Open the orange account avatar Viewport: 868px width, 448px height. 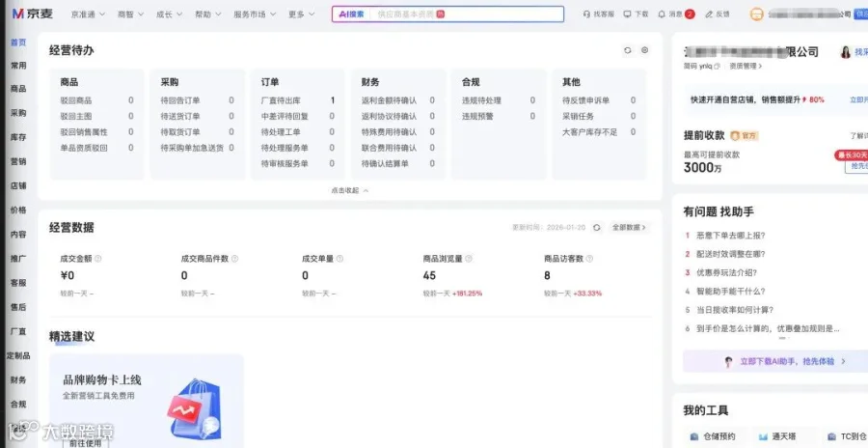pos(756,14)
